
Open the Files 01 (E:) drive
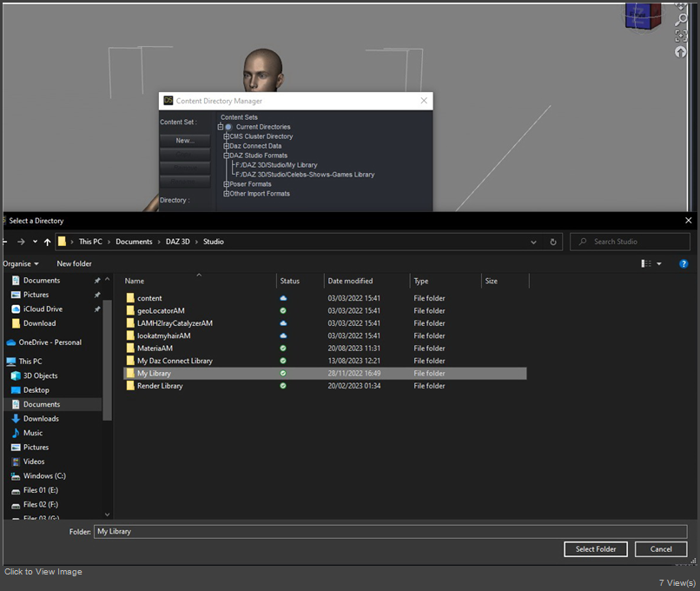point(41,490)
